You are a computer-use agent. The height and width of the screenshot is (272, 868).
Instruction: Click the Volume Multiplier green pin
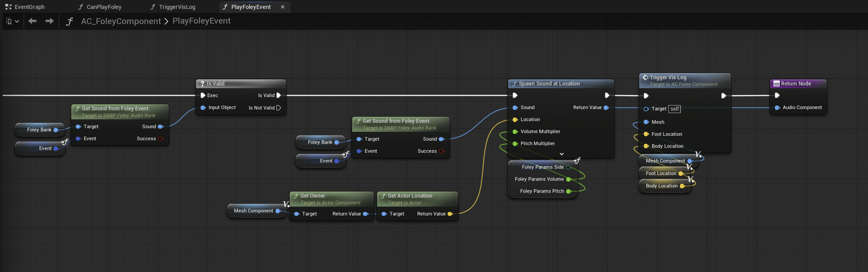pos(515,131)
